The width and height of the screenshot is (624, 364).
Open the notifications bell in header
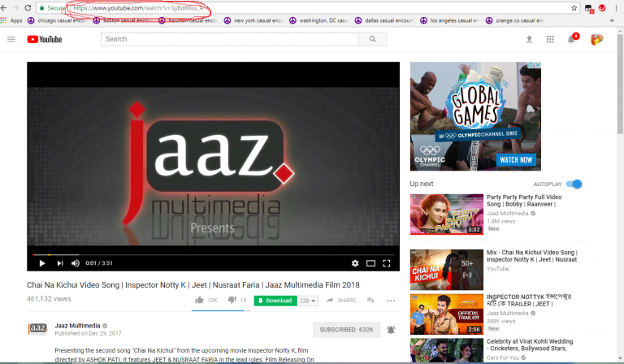(571, 39)
